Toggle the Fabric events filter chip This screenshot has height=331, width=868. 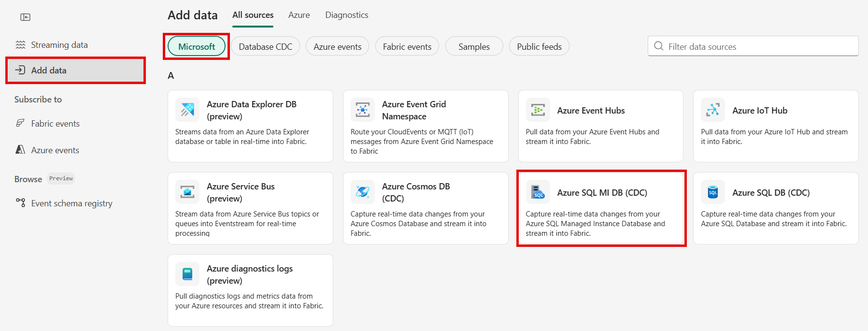point(407,46)
